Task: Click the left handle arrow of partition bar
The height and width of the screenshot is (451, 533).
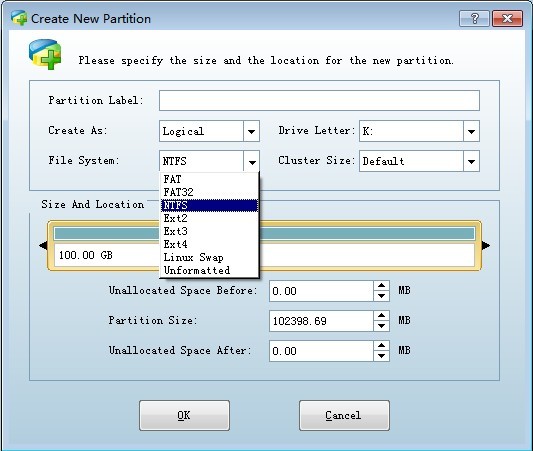Action: tap(43, 245)
